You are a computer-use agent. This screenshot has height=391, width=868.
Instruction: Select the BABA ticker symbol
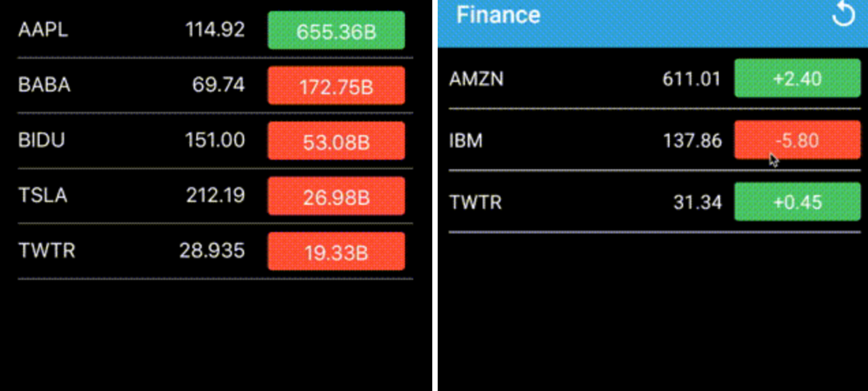tap(45, 85)
